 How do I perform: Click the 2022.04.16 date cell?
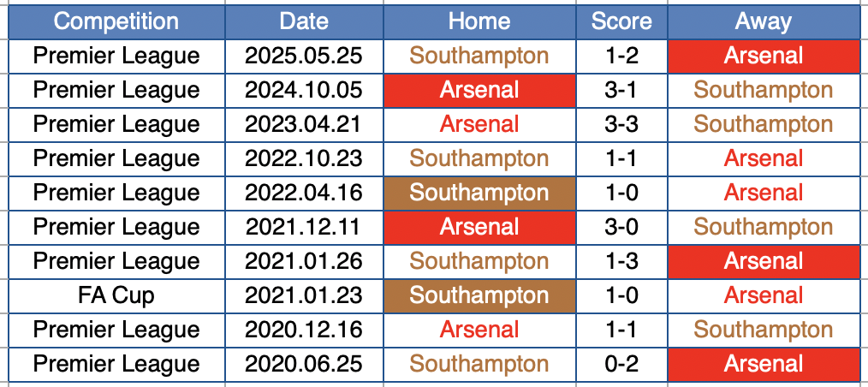click(304, 193)
